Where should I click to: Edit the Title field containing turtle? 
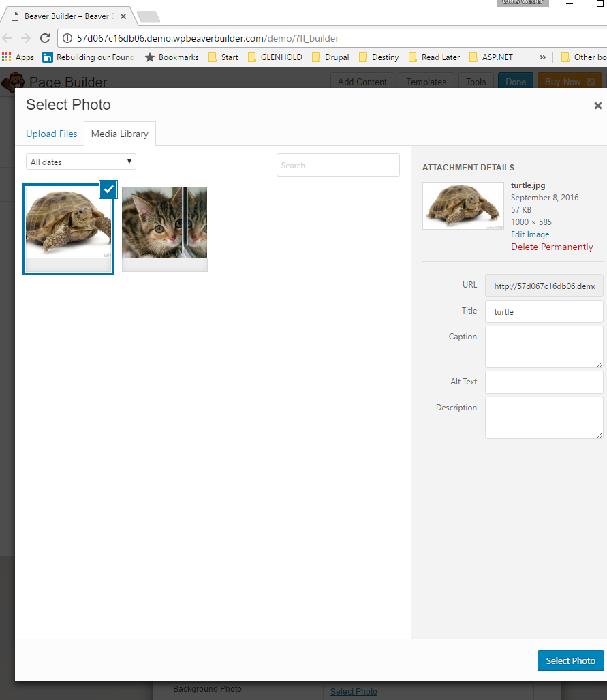point(544,311)
